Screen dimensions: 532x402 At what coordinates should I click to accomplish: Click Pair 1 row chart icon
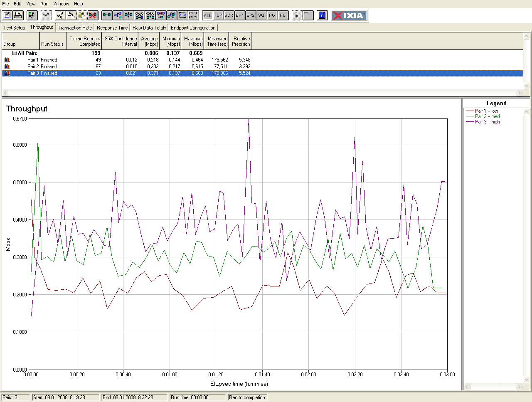pos(7,60)
